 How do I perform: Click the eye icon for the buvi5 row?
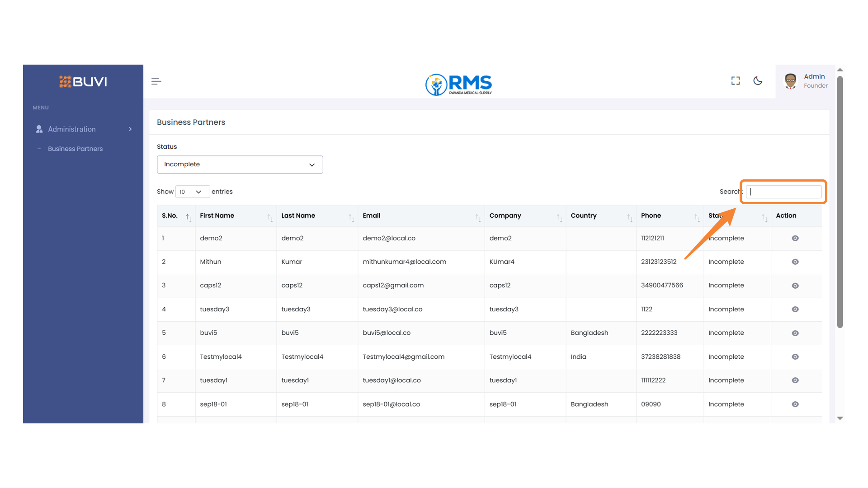[795, 333]
